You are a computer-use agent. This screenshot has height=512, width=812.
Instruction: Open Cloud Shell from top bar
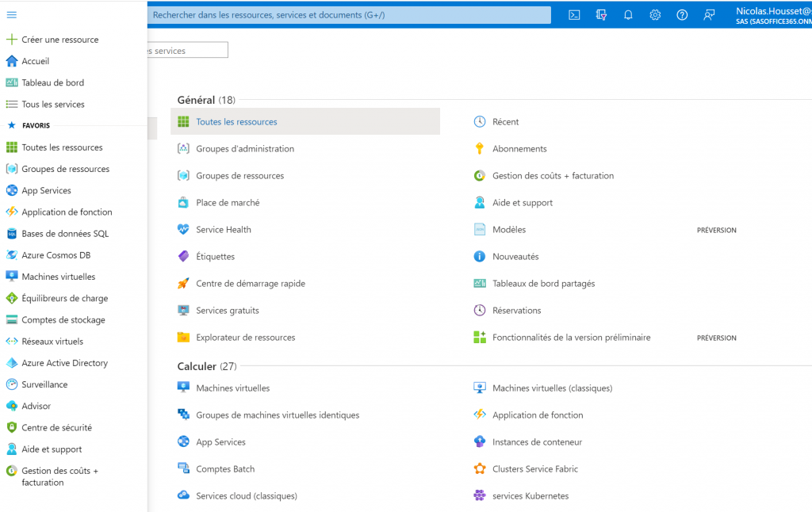[x=574, y=15]
